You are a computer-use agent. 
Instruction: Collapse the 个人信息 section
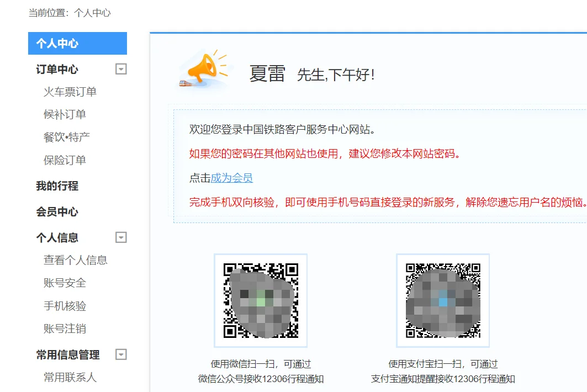pyautogui.click(x=120, y=237)
